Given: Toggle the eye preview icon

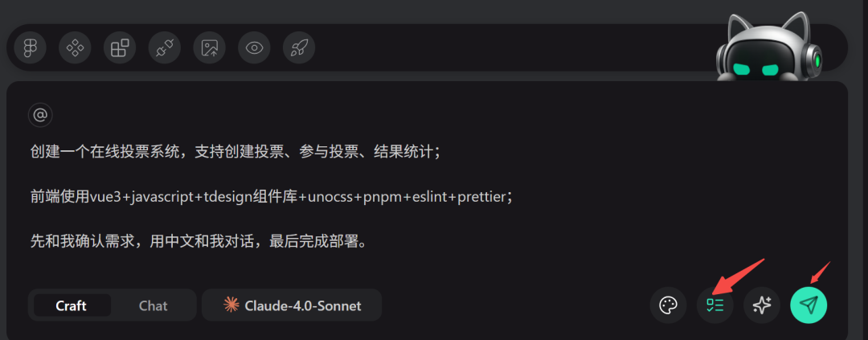Looking at the screenshot, I should coord(255,47).
